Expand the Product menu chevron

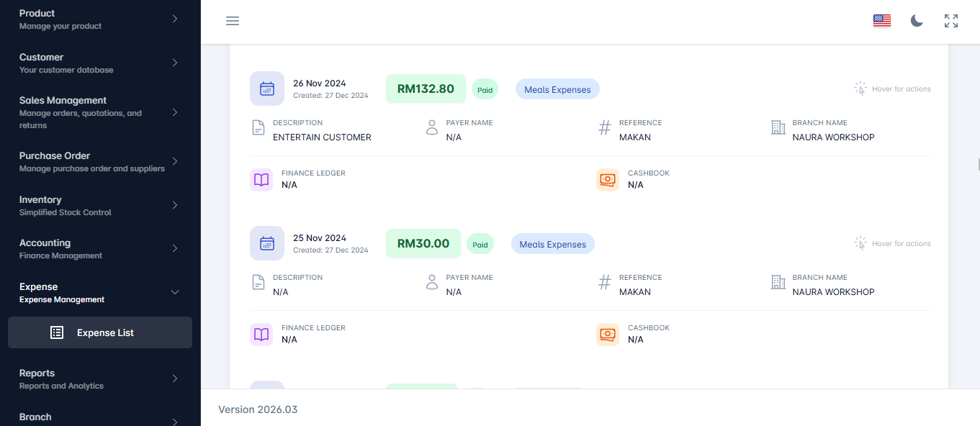pyautogui.click(x=175, y=19)
